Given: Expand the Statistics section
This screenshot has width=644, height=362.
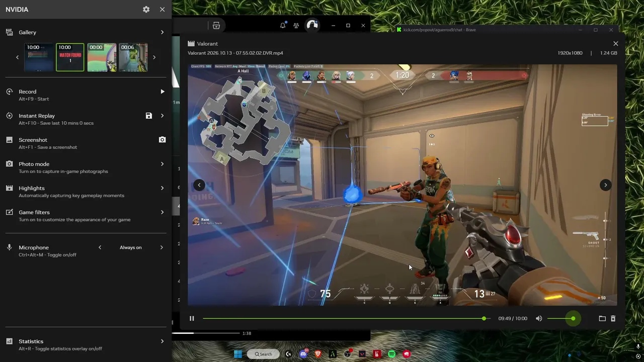Looking at the screenshot, I should pos(162,341).
